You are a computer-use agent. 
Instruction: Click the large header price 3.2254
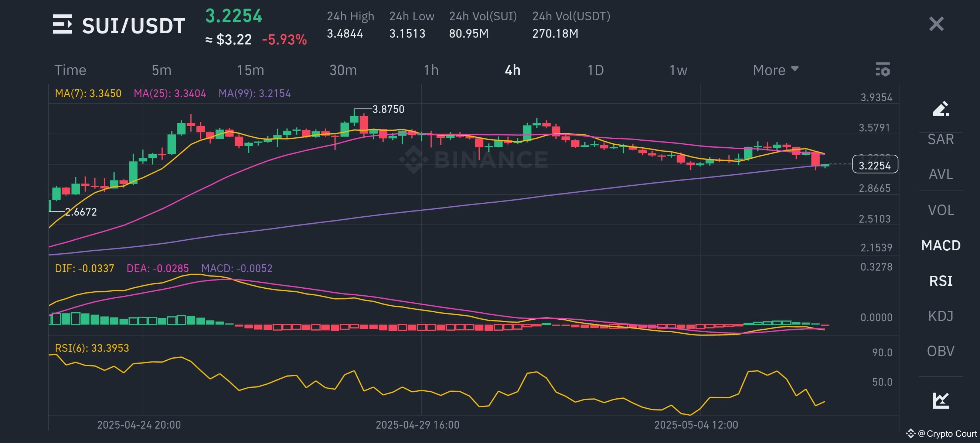coord(234,16)
